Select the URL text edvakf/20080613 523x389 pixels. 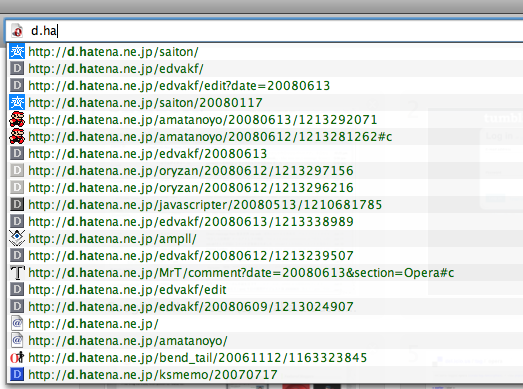point(147,154)
